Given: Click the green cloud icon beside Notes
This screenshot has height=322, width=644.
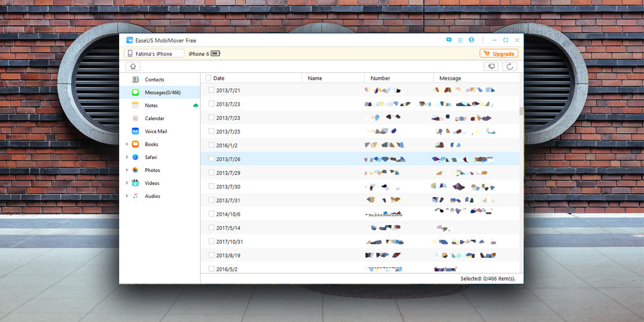Looking at the screenshot, I should coord(196,105).
